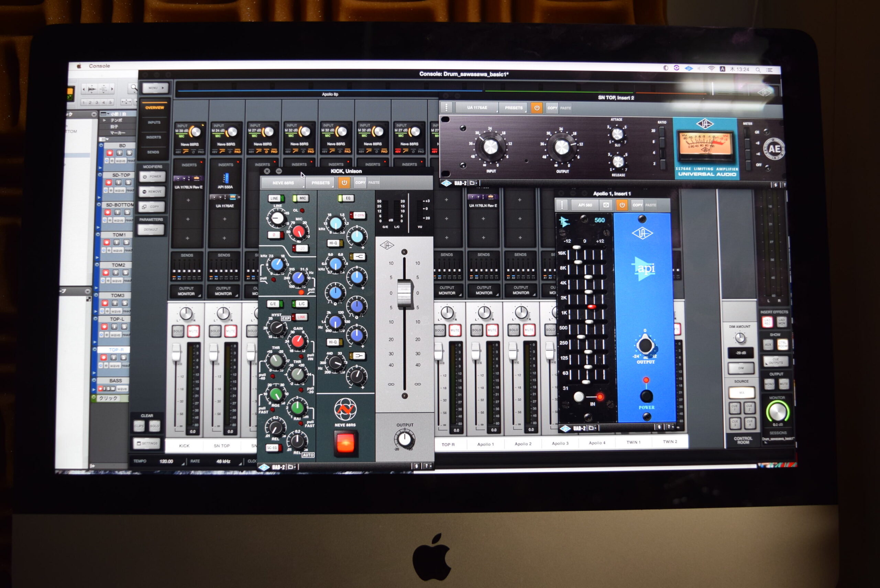
Task: Open the UA 1176AE plugin selector dropdown
Action: [x=477, y=108]
